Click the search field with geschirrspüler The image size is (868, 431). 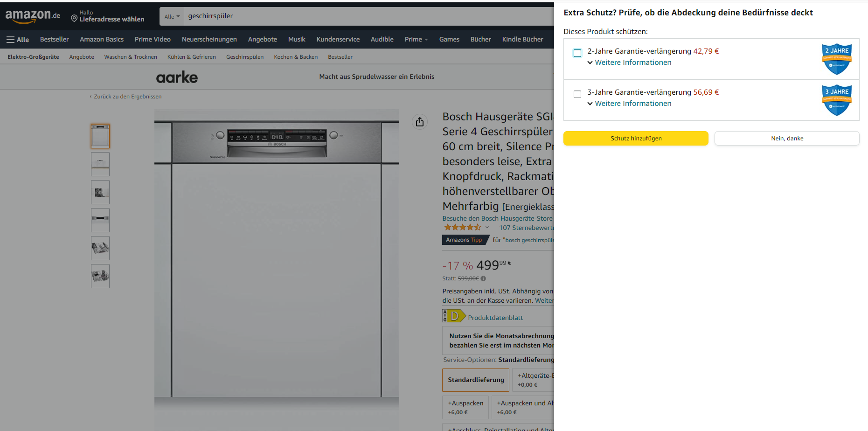tap(368, 16)
